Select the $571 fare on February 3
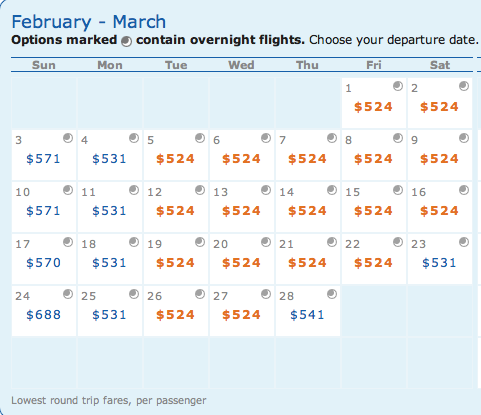Screen dimensions: 481x415 (x=43, y=159)
